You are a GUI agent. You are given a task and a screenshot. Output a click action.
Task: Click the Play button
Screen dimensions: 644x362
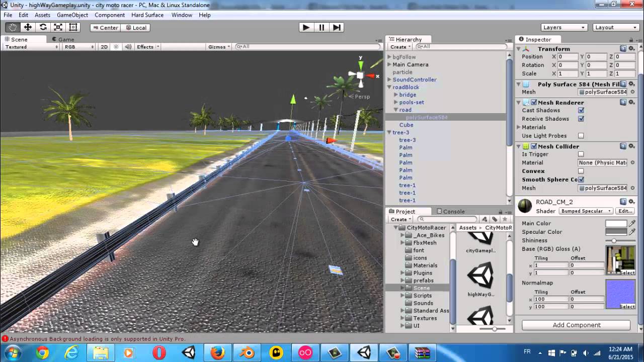(306, 27)
